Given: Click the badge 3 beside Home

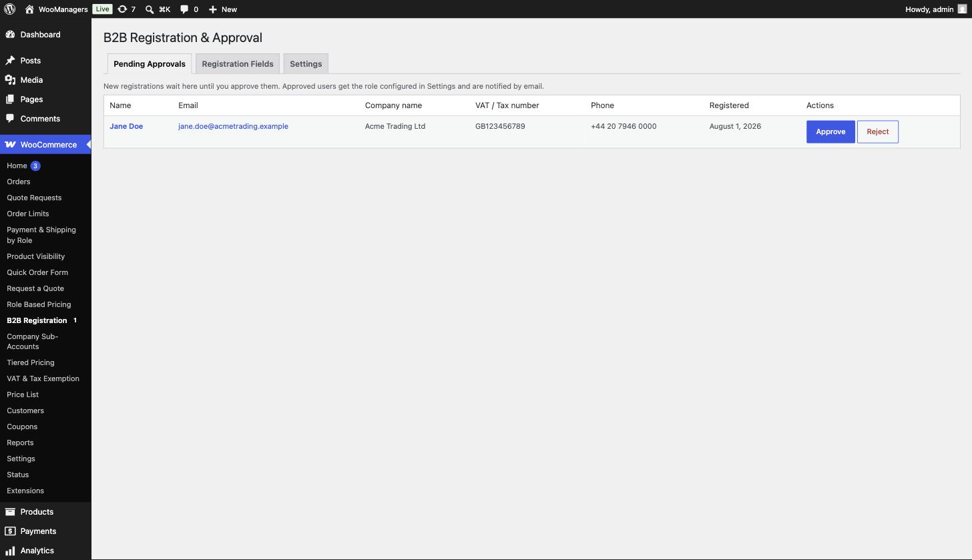Looking at the screenshot, I should 35,166.
